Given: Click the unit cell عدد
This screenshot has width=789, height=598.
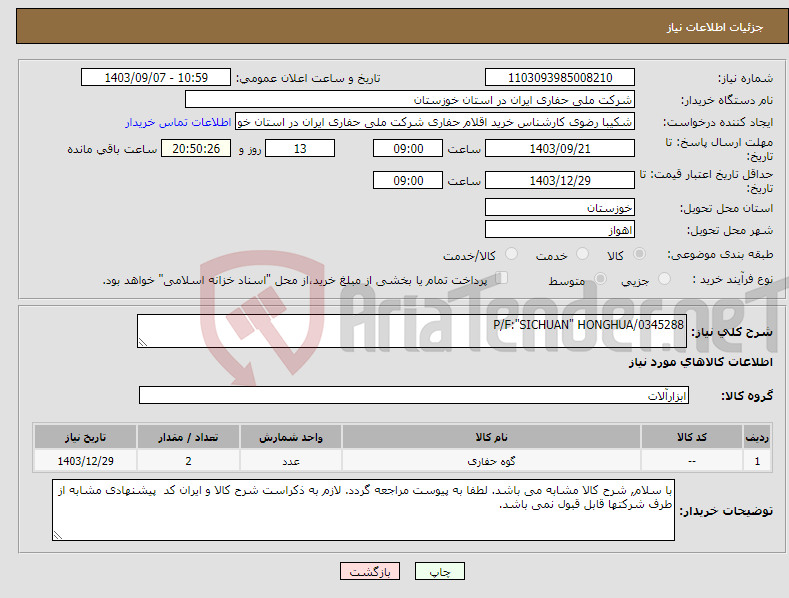Looking at the screenshot, I should [x=291, y=461].
